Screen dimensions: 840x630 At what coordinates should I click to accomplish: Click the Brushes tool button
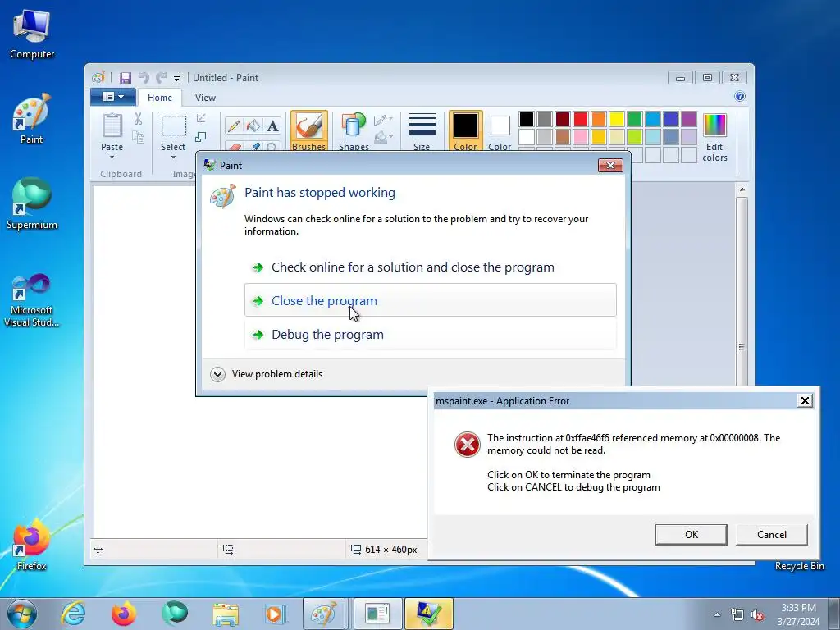click(x=309, y=130)
